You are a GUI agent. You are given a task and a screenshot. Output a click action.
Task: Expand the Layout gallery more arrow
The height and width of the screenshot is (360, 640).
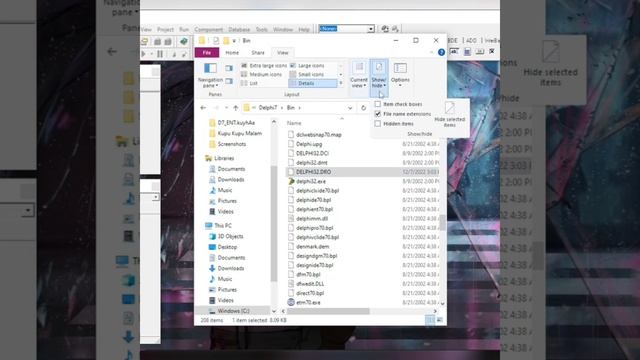point(341,83)
